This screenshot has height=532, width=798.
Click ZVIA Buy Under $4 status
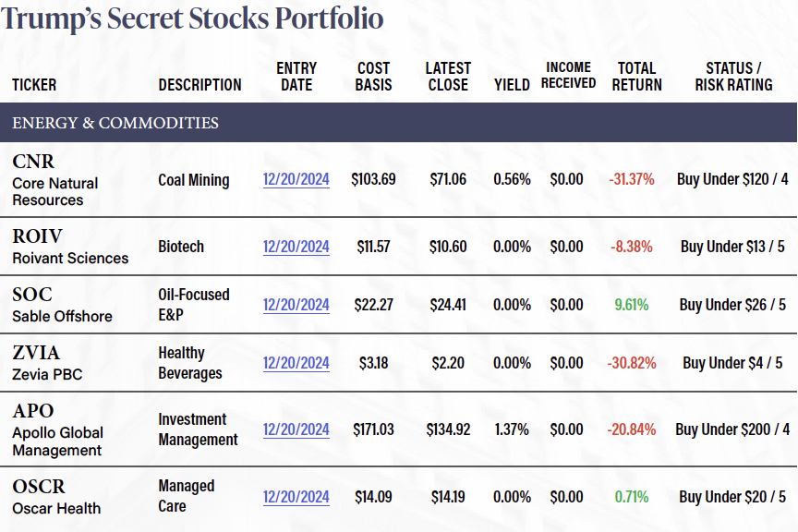[x=733, y=363]
